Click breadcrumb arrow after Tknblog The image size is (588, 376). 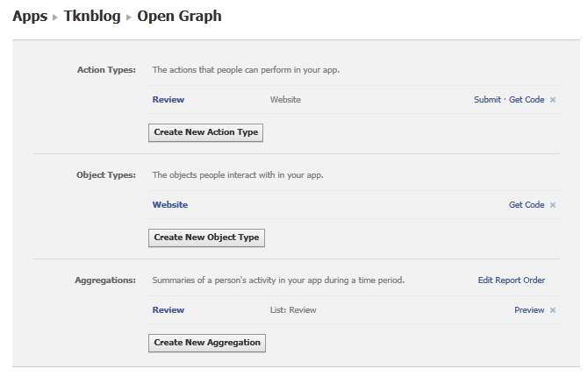click(x=129, y=18)
